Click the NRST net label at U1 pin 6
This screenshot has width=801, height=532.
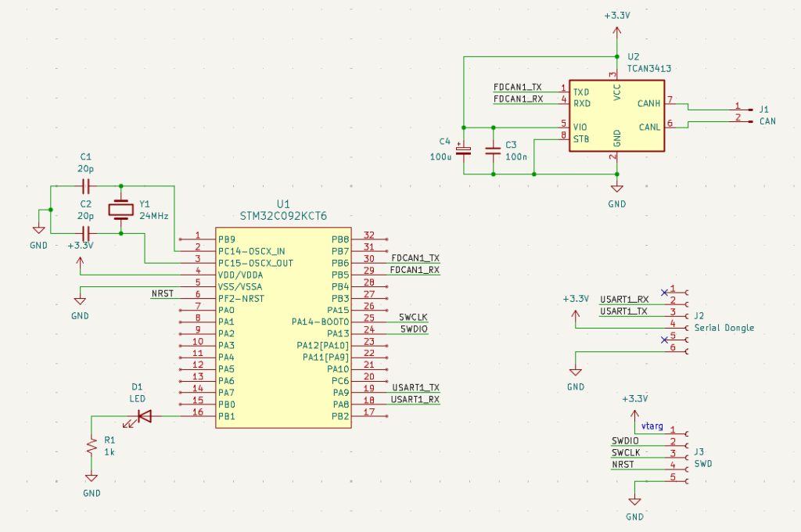[163, 294]
